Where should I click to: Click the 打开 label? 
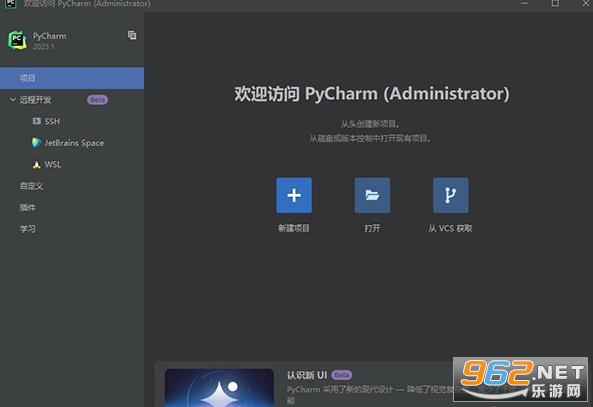pyautogui.click(x=372, y=228)
